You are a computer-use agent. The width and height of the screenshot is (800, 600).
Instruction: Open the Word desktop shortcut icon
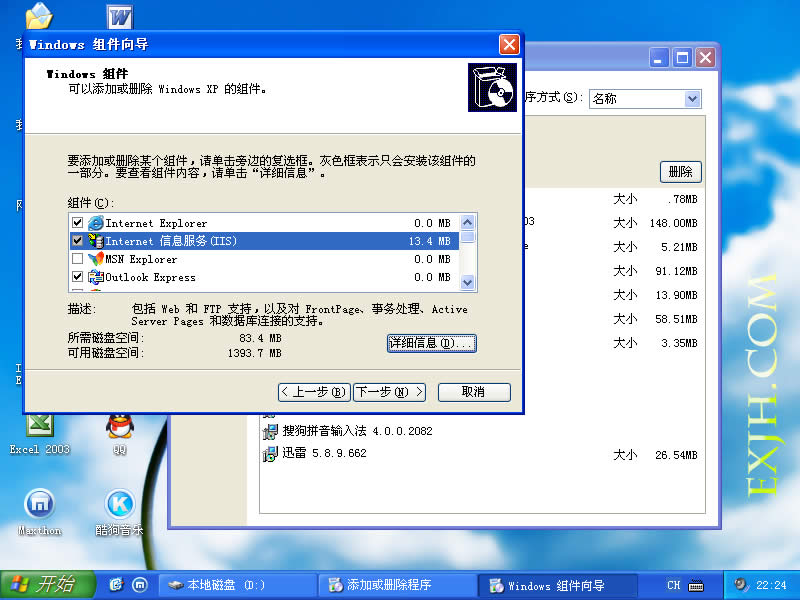pyautogui.click(x=120, y=17)
